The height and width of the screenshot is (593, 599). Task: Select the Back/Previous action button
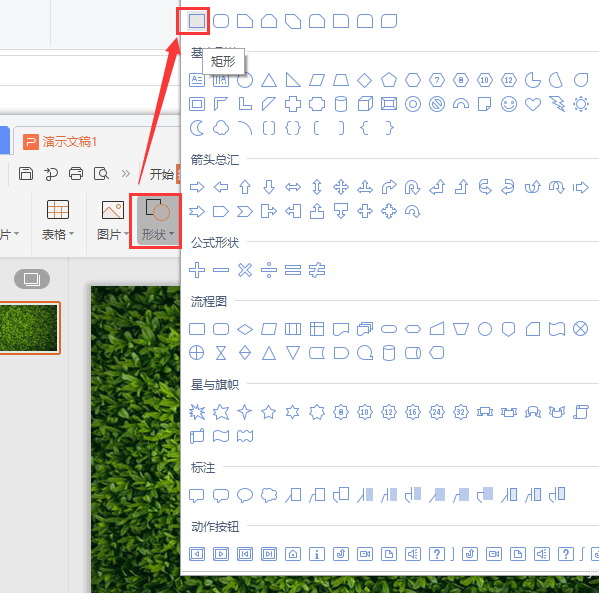pos(197,554)
